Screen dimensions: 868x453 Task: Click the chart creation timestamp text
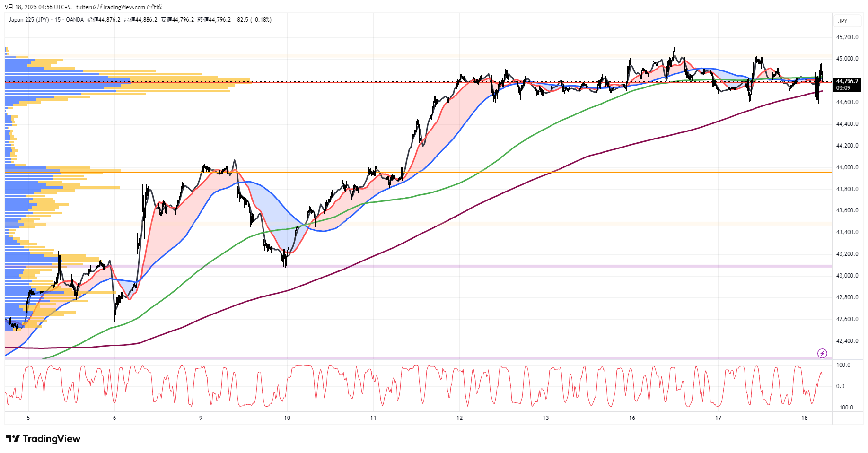83,7
